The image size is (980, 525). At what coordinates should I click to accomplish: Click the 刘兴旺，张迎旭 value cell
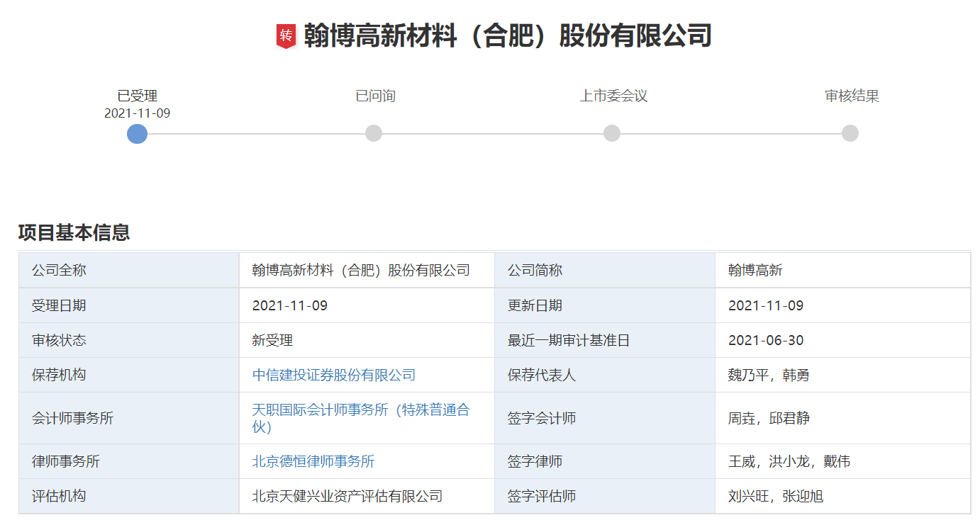[x=842, y=496]
